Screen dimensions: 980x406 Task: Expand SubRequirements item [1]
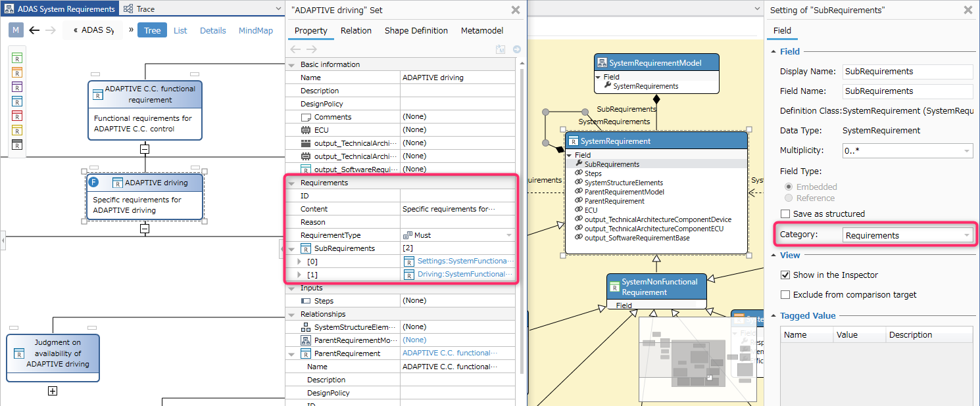300,275
